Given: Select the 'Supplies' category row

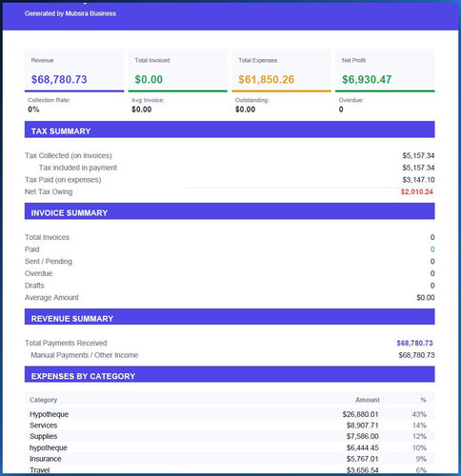Looking at the screenshot, I should [x=230, y=436].
